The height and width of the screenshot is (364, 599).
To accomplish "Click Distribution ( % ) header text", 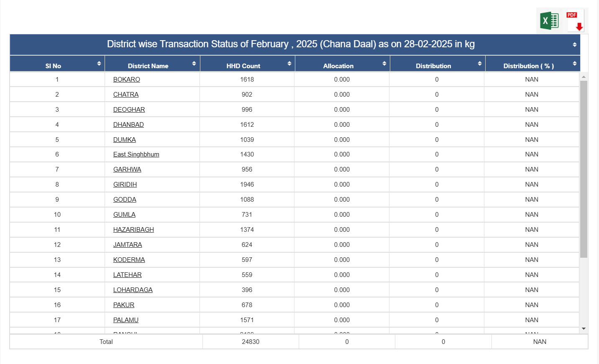I will pyautogui.click(x=528, y=66).
